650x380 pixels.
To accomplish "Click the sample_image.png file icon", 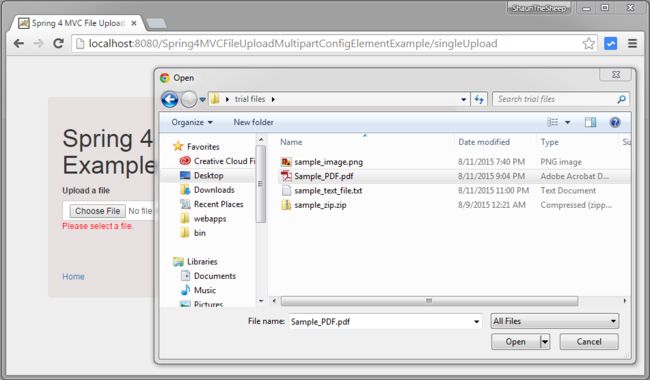I will 286,162.
